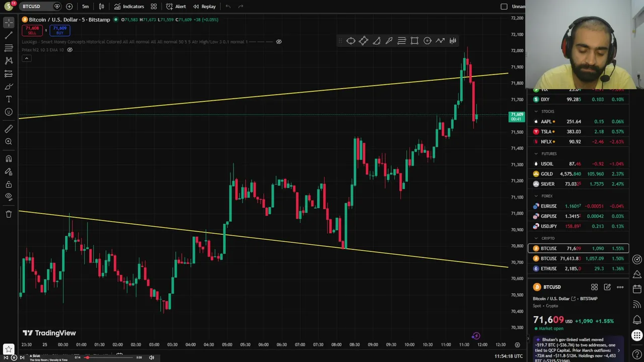Toggle magnet mode for drawings
Viewport: 644px width, 362px height.
point(9,159)
